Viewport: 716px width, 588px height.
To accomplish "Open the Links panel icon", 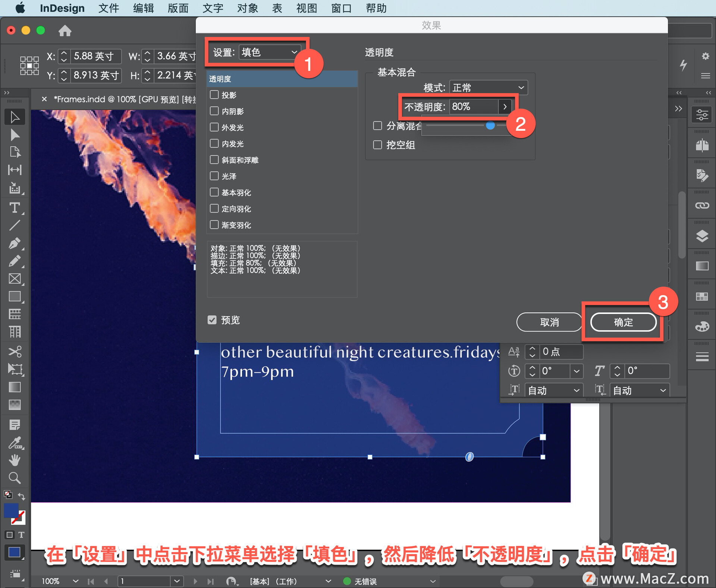I will [702, 205].
